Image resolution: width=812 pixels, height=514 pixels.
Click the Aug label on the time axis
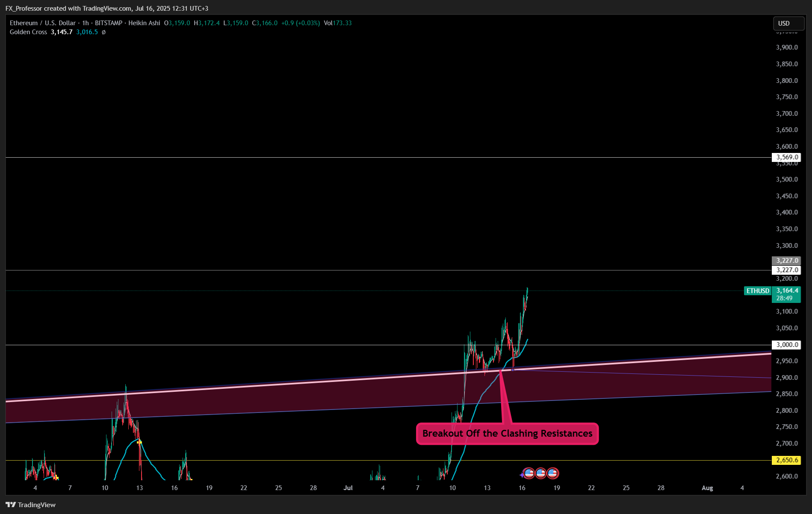click(x=708, y=488)
